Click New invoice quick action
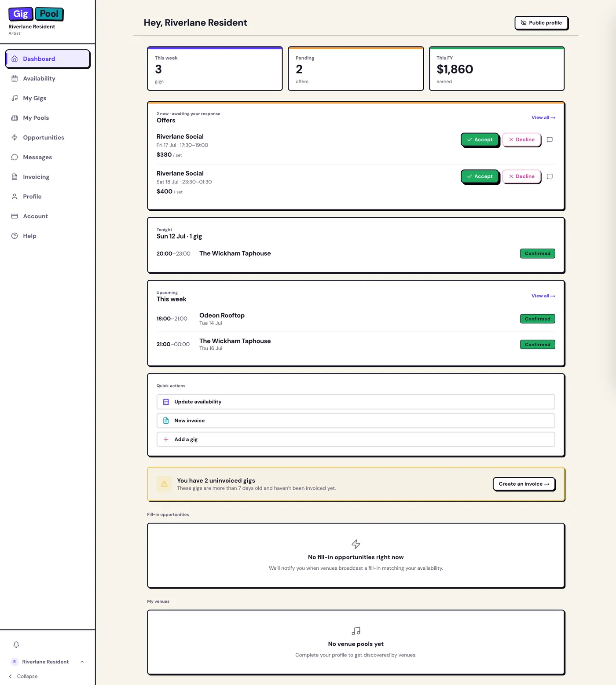 coord(356,421)
